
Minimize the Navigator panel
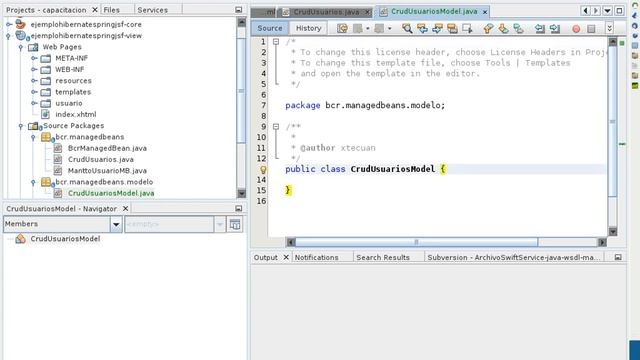(239, 209)
